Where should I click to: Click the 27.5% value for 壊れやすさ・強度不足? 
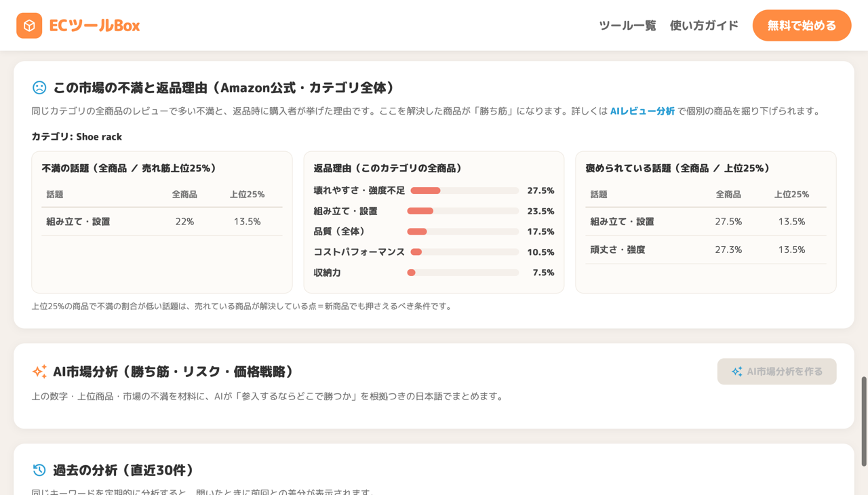(540, 191)
